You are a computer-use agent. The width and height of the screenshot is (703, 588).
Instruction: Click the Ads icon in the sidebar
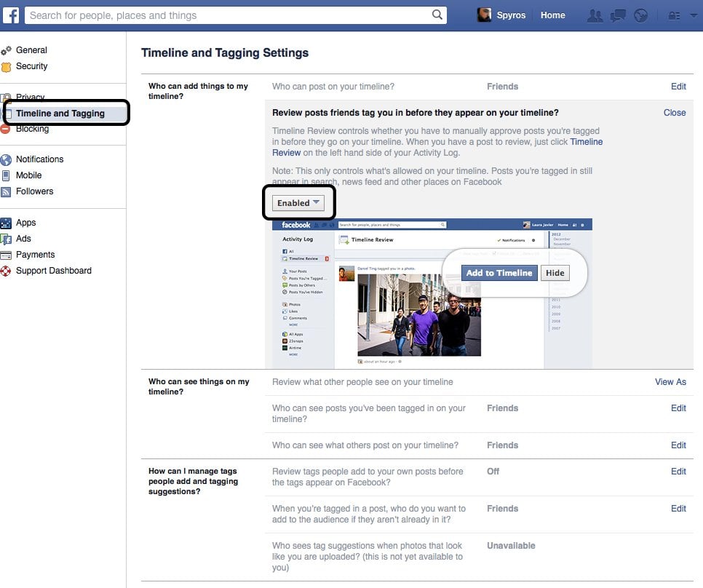6,239
